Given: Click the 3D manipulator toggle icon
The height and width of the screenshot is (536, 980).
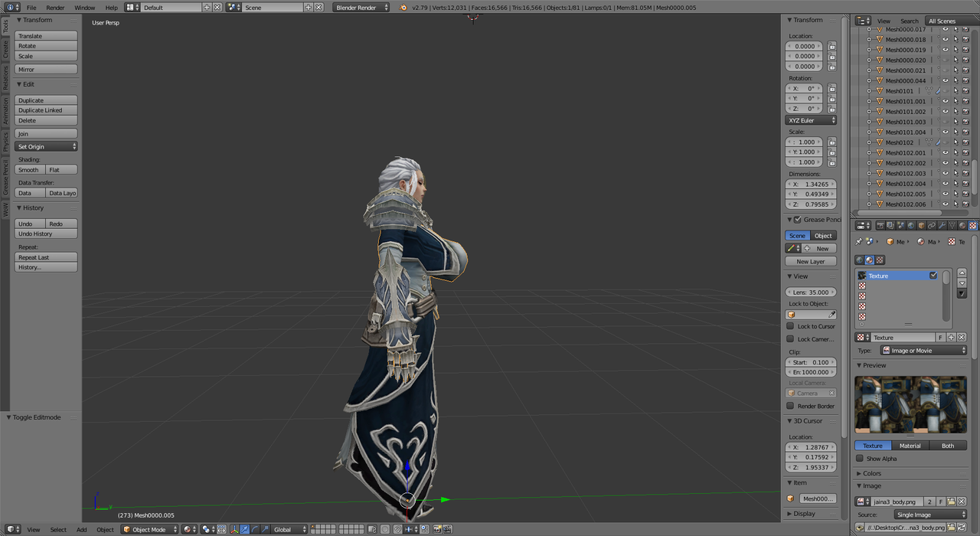Looking at the screenshot, I should click(234, 529).
